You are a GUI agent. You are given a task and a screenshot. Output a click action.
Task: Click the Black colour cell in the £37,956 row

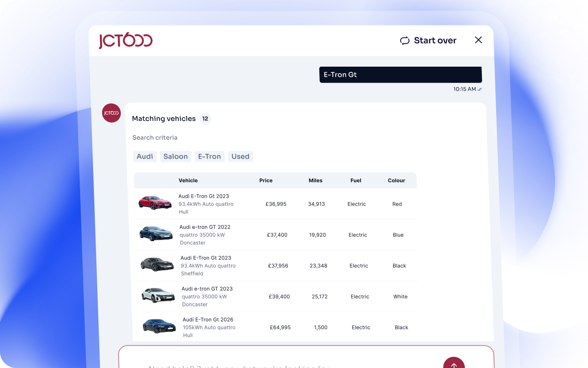[399, 266]
